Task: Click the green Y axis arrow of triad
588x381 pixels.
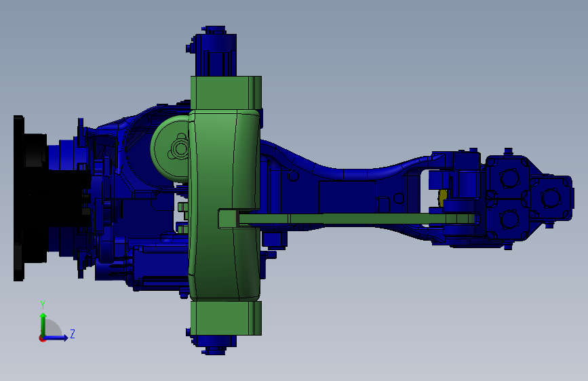Action: (43, 324)
